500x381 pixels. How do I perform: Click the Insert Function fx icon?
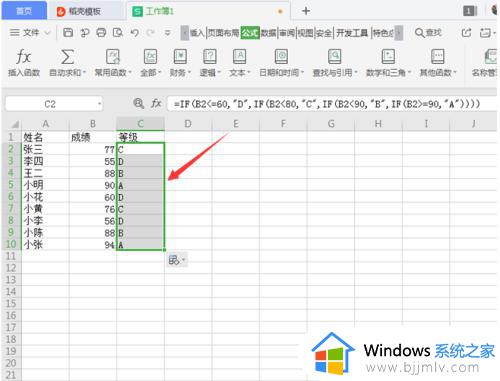pos(24,57)
